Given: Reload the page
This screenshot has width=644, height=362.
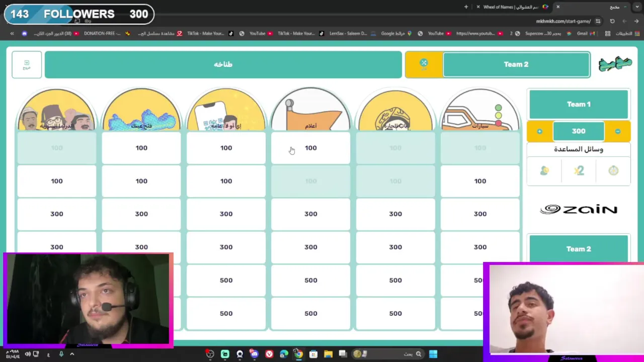Looking at the screenshot, I should (x=612, y=21).
